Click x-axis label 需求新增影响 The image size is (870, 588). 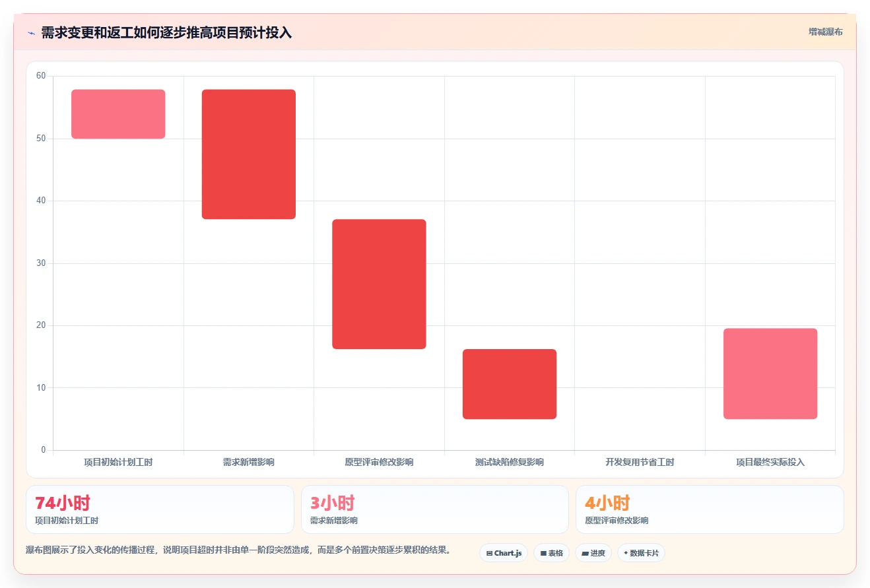point(249,462)
